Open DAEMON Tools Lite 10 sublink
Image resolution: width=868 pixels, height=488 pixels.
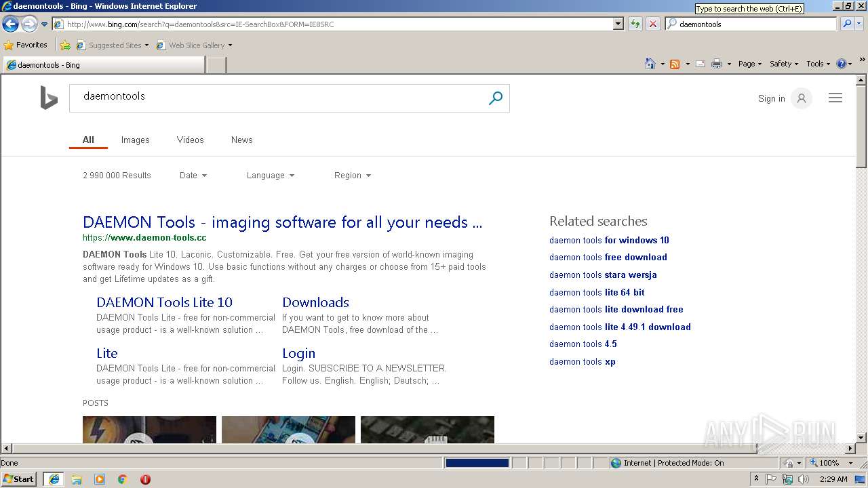[x=164, y=302]
